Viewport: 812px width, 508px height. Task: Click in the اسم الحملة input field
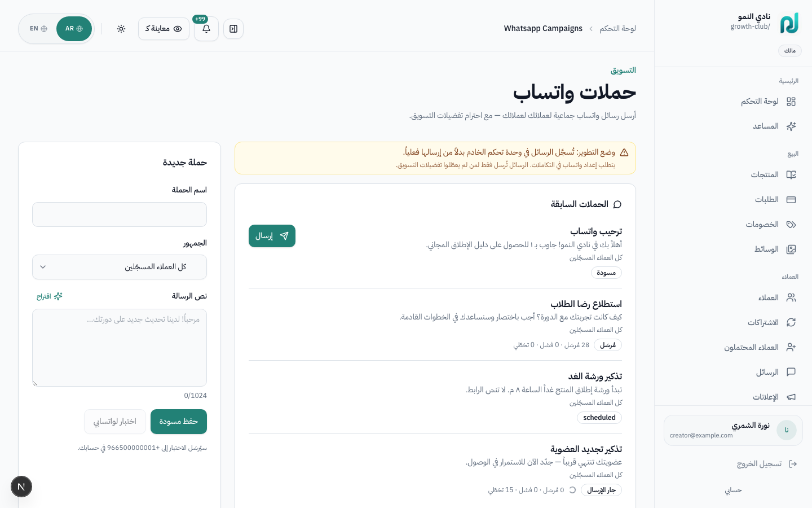120,214
